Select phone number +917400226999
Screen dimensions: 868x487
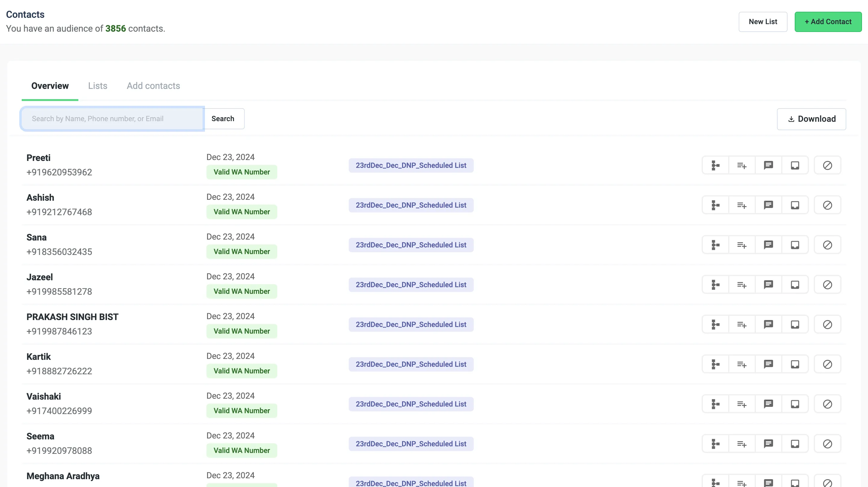point(59,411)
